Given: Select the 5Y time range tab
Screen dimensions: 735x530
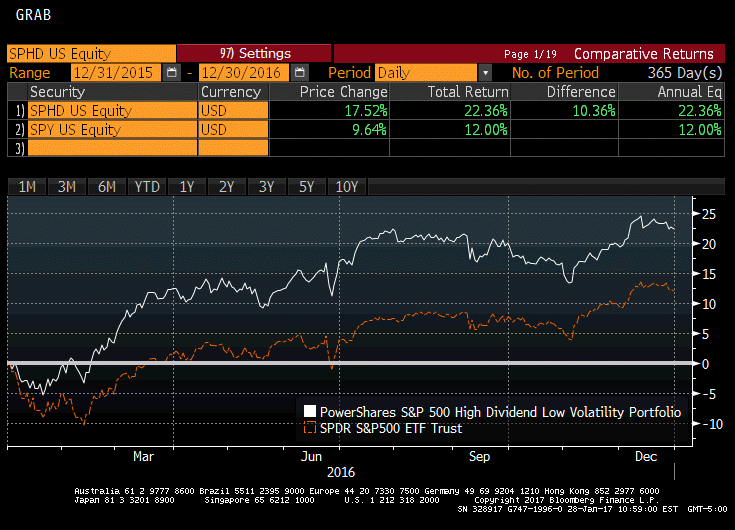Looking at the screenshot, I should 306,187.
